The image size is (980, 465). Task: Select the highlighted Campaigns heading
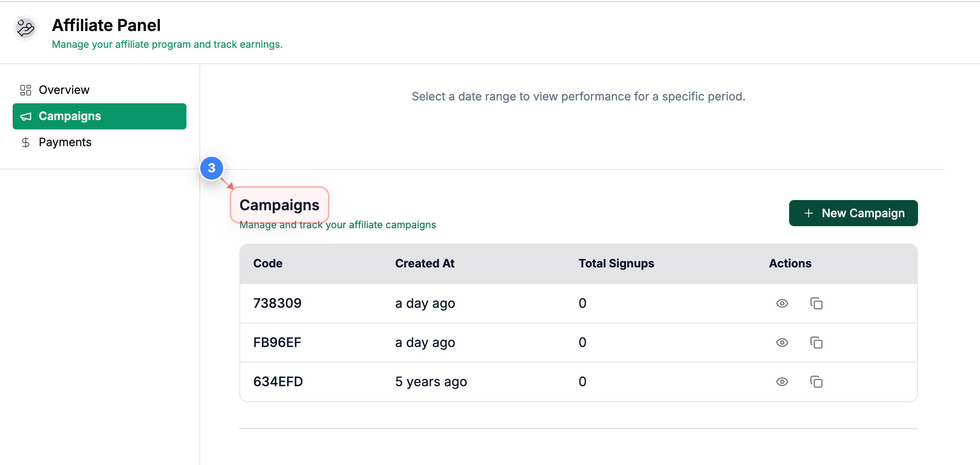[279, 205]
